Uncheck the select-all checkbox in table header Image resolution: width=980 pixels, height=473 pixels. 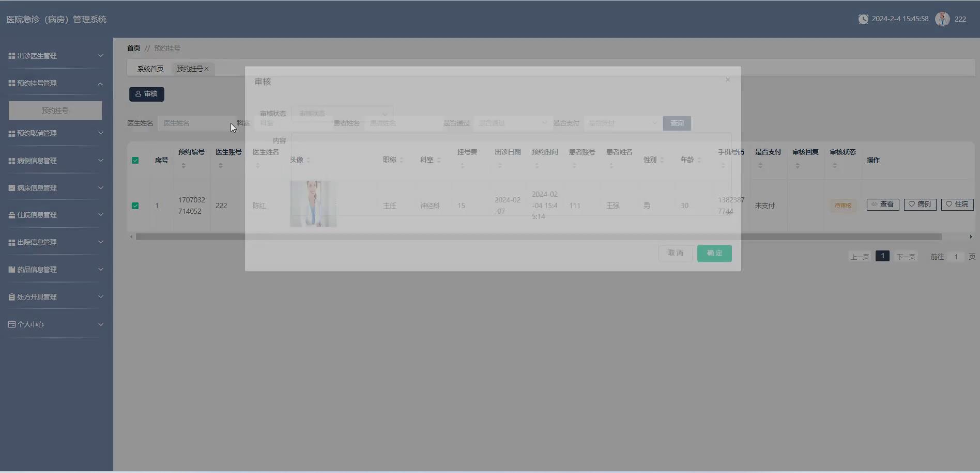pyautogui.click(x=135, y=161)
